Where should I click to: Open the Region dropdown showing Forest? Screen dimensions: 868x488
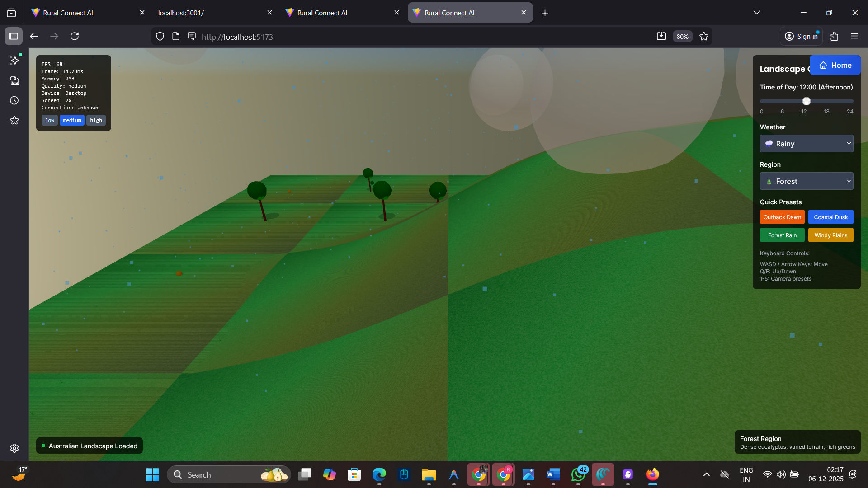point(806,181)
